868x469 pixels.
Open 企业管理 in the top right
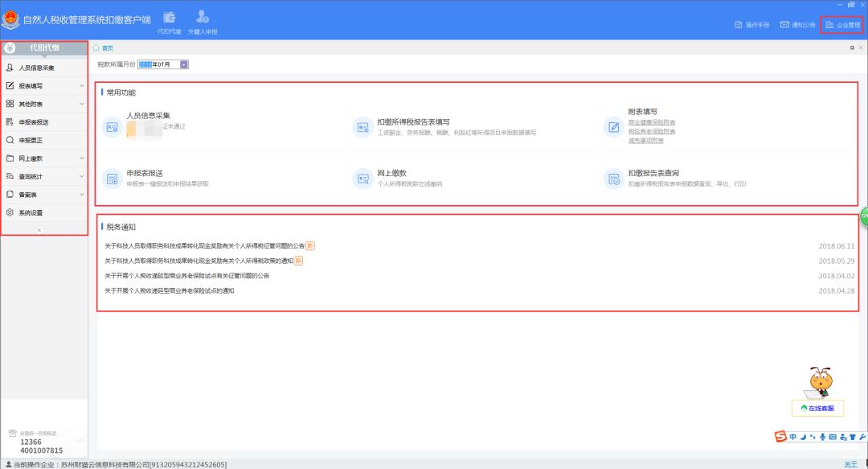point(844,25)
